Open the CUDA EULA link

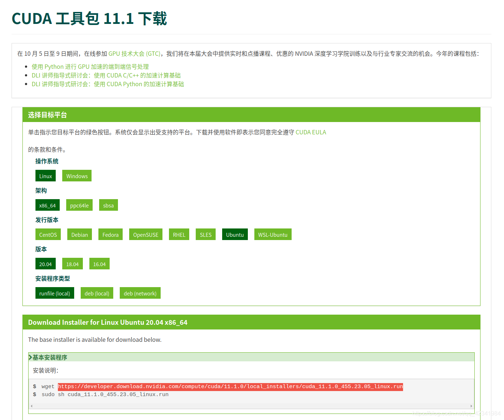311,132
